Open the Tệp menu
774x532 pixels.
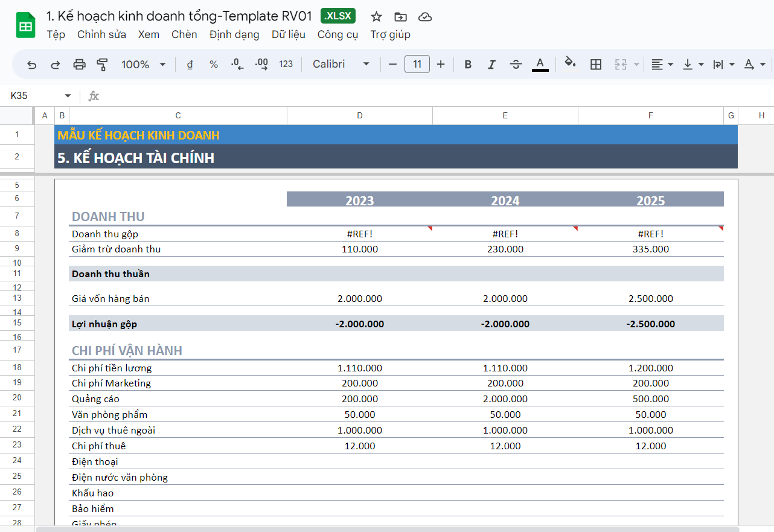(x=56, y=34)
